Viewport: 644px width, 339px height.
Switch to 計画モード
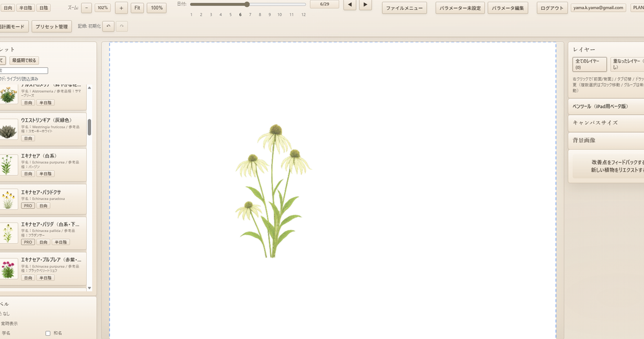13,26
